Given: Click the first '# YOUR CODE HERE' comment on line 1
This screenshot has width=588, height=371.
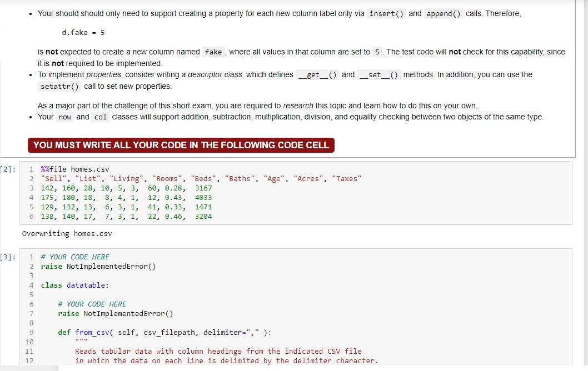Looking at the screenshot, I should (75, 257).
